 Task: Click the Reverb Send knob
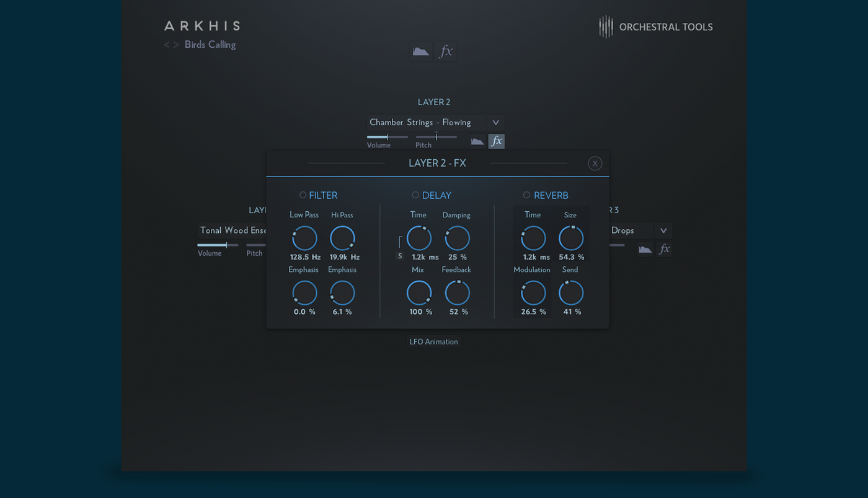[571, 293]
